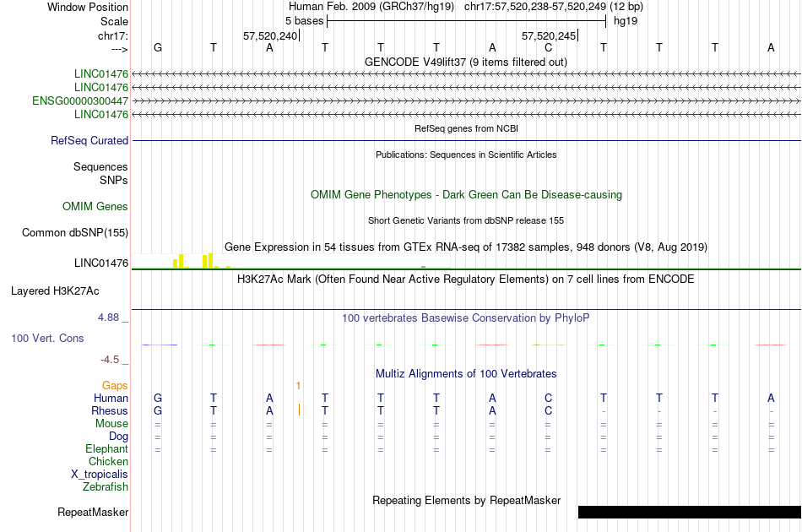Click the Zebrafish species label
802x532 pixels.
[106, 486]
